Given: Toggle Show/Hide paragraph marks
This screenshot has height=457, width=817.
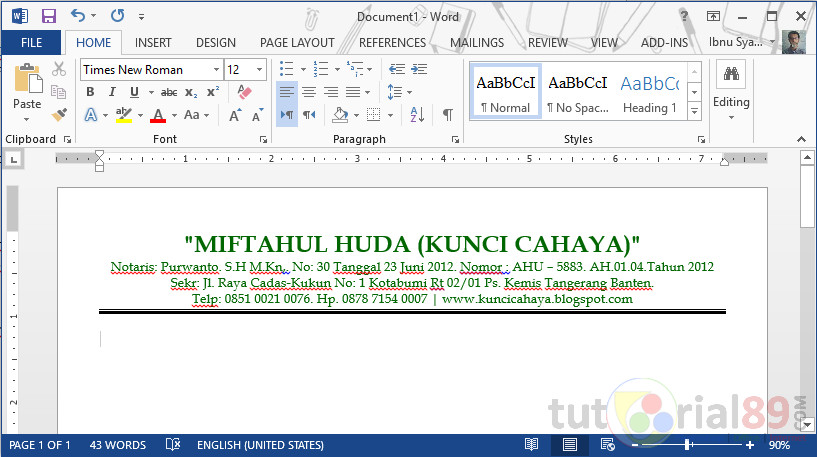Looking at the screenshot, I should tap(448, 115).
